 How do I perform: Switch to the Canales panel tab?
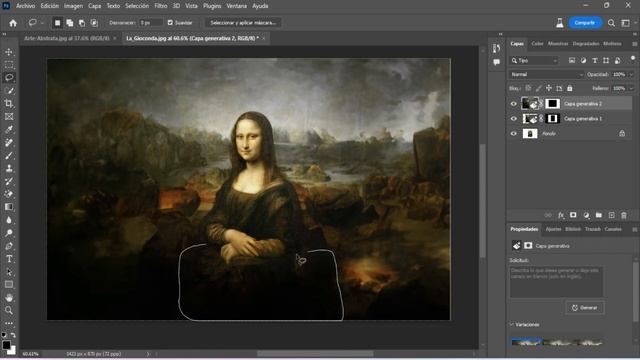[x=613, y=229]
